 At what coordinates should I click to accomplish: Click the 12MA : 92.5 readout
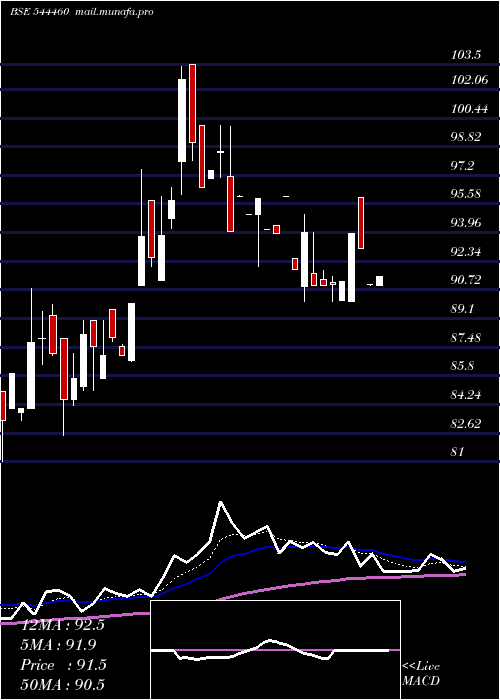point(63,625)
